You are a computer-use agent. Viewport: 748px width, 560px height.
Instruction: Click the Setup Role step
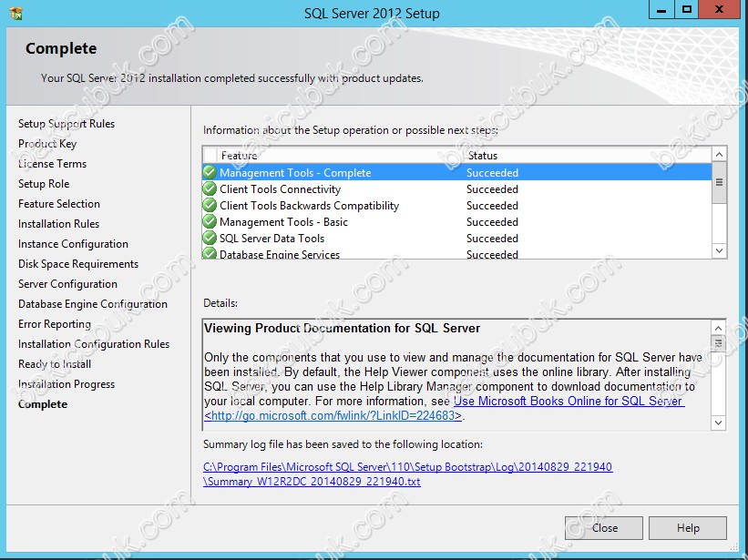44,184
